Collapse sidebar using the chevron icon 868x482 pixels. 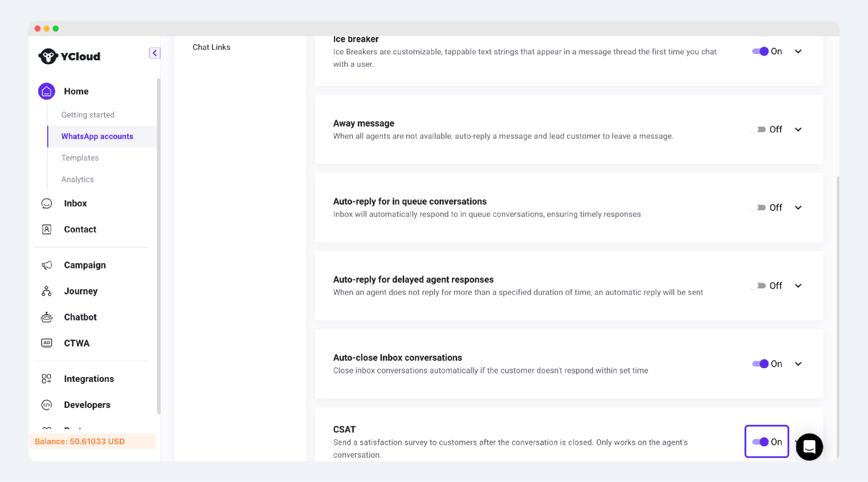[154, 53]
